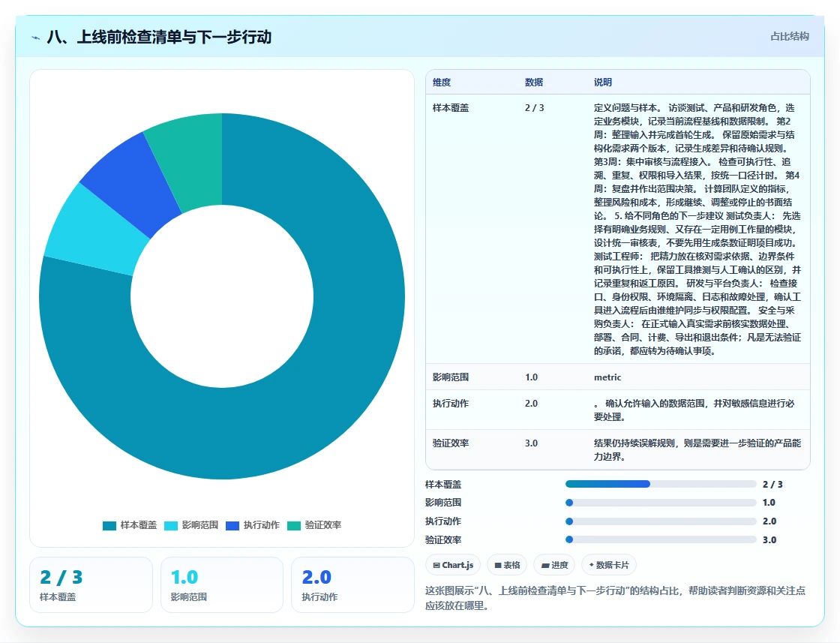This screenshot has width=840, height=643.
Task: Click the 2 / 3 value beside progress bar
Action: (772, 485)
